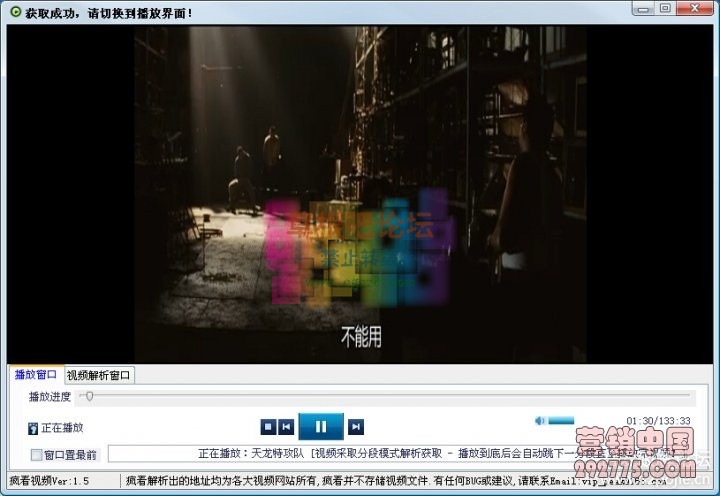Click the now-playing info text field
720x496 pixels.
point(400,454)
